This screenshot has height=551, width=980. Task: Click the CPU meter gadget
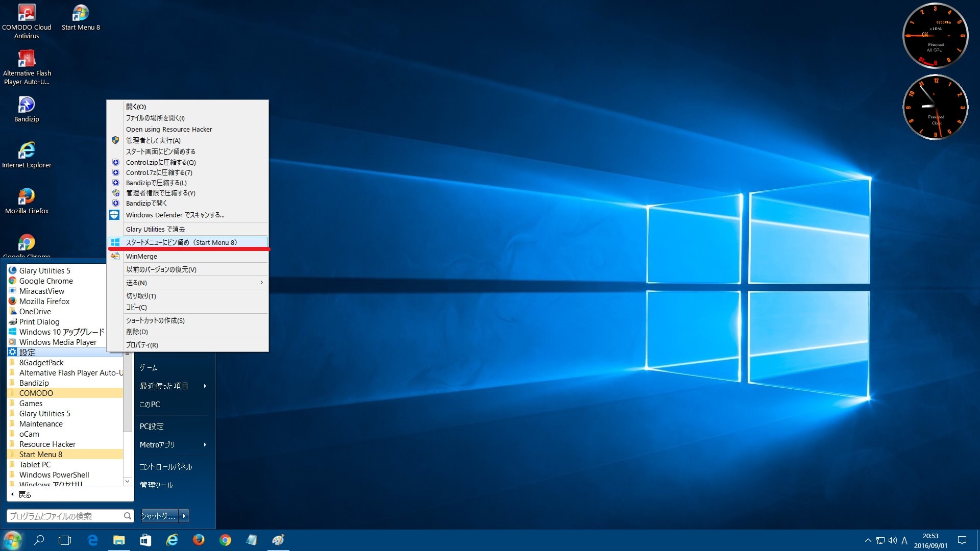935,36
